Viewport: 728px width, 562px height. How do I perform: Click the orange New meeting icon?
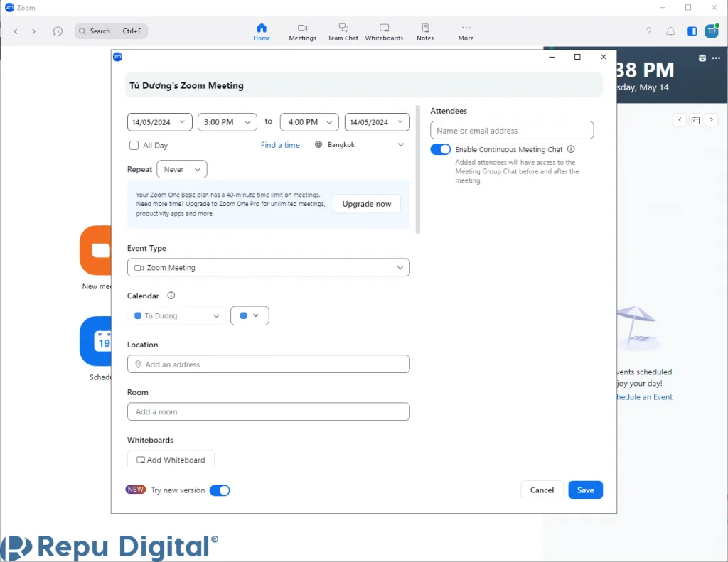[96, 251]
